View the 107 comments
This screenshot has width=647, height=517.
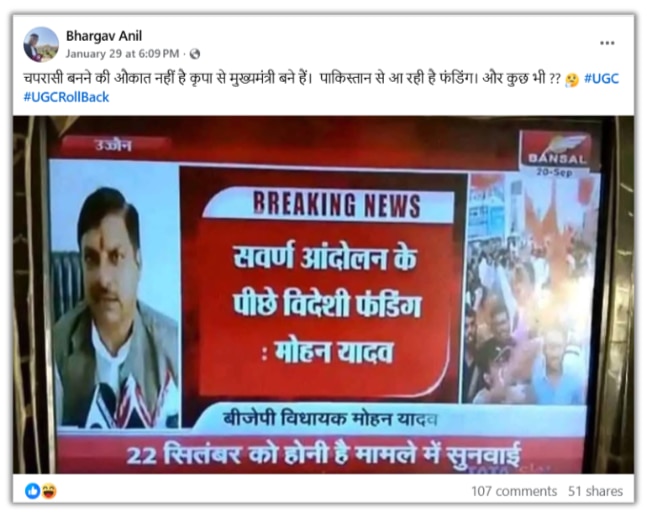(x=514, y=491)
